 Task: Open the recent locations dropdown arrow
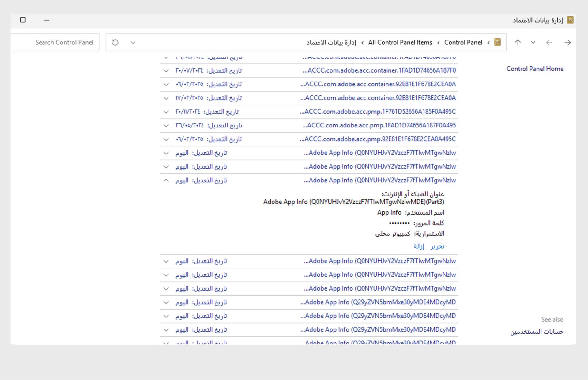pyautogui.click(x=533, y=43)
